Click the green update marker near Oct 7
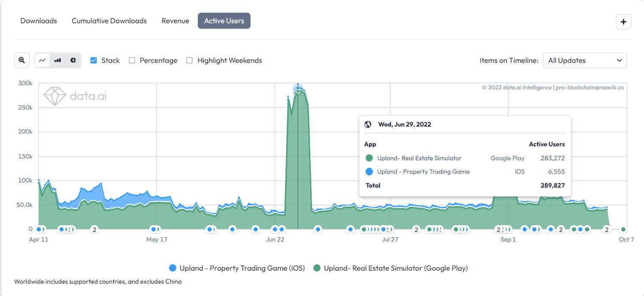644x296 pixels. pyautogui.click(x=623, y=230)
